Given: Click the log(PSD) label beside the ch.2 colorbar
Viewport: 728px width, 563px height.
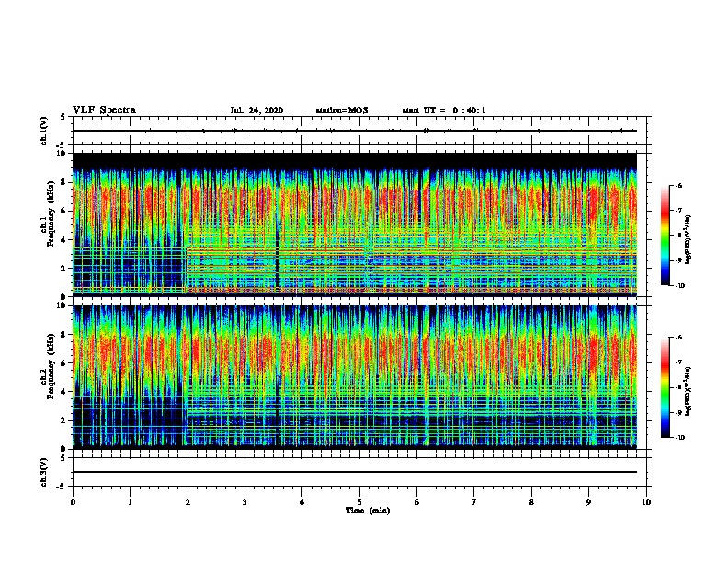Looking at the screenshot, I should pyautogui.click(x=688, y=392).
